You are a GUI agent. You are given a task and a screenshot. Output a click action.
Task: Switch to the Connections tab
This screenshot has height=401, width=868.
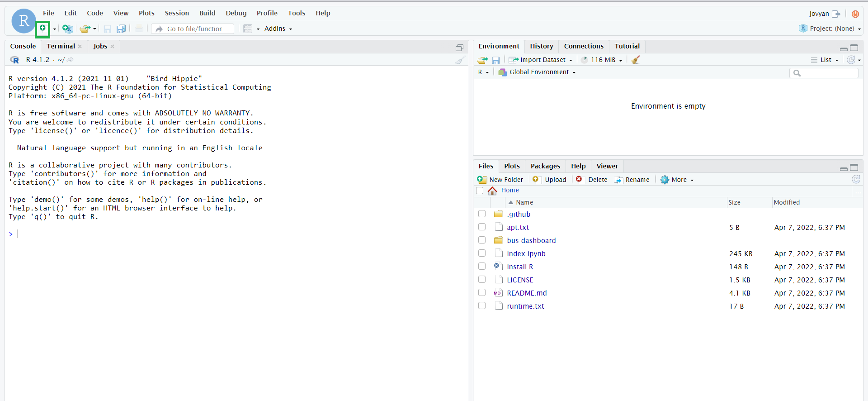pos(584,46)
